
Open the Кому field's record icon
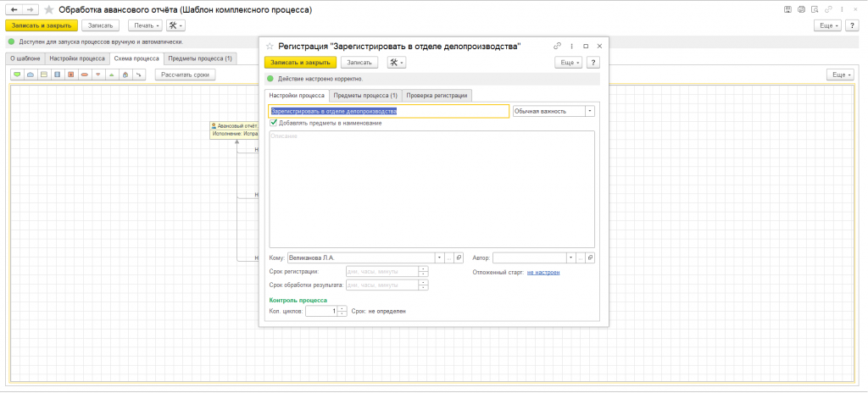click(459, 257)
